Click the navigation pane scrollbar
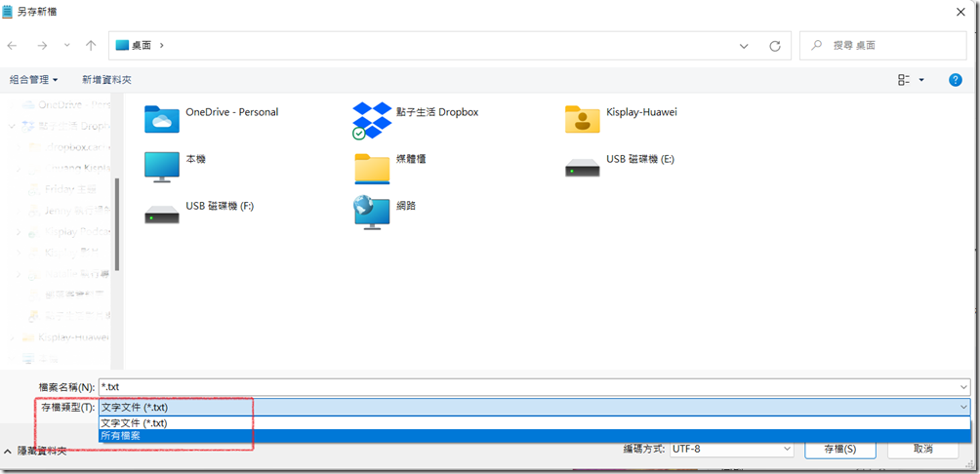Screen dimensions: 980x474 pos(117,224)
